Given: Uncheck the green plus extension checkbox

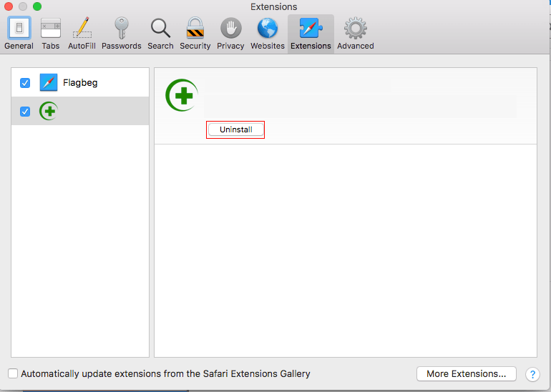Looking at the screenshot, I should click(x=25, y=112).
